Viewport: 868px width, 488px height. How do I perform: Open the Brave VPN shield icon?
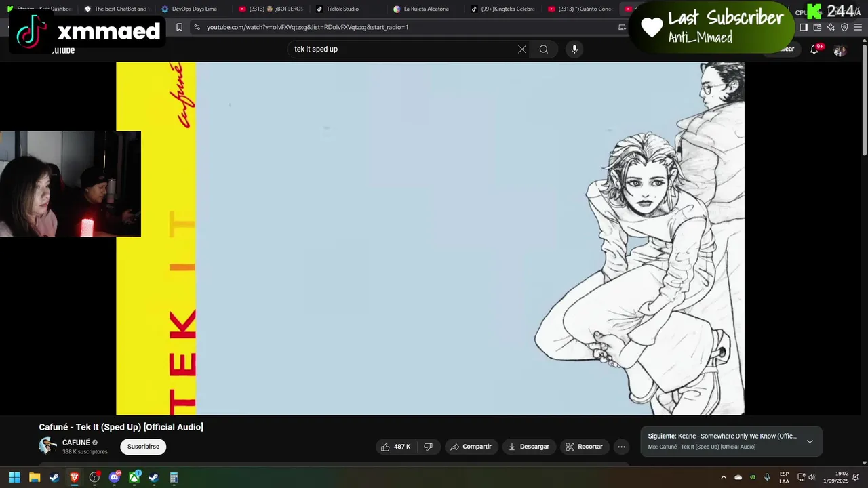(x=844, y=27)
